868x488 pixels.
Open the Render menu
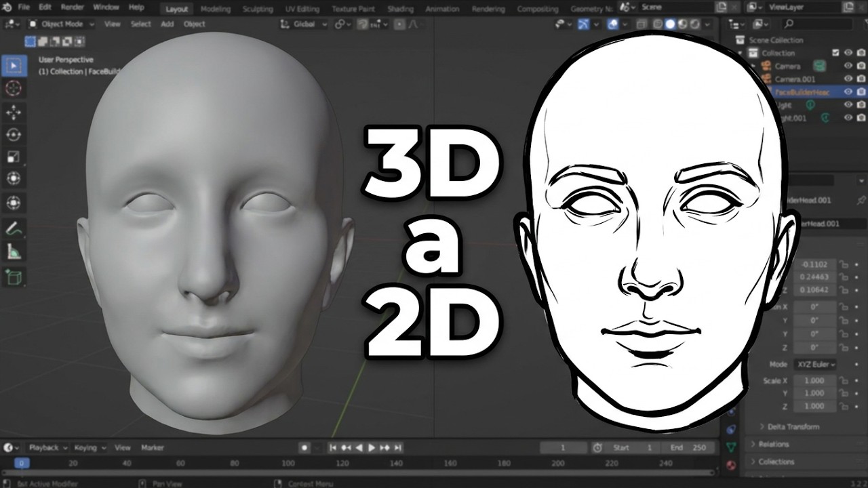72,7
